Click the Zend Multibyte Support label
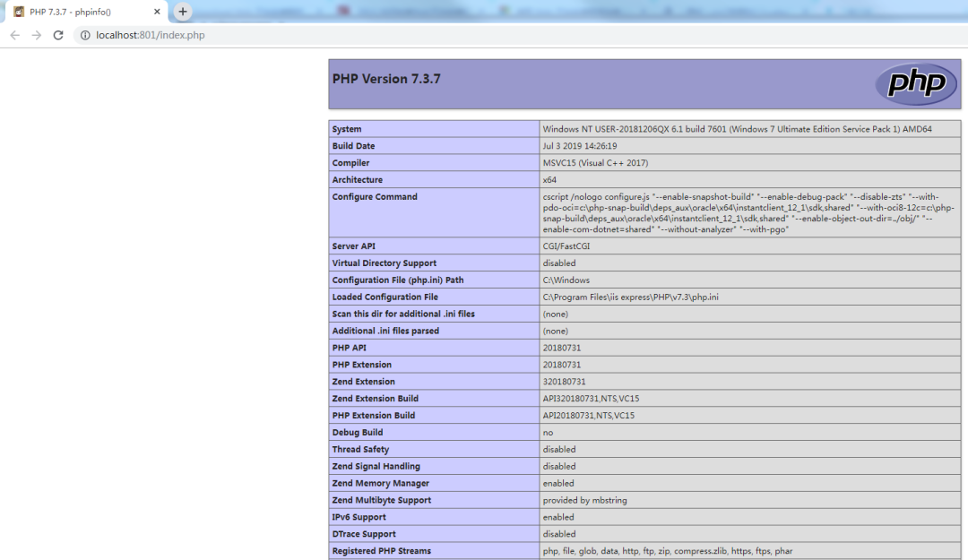This screenshot has width=968, height=560. 382,500
